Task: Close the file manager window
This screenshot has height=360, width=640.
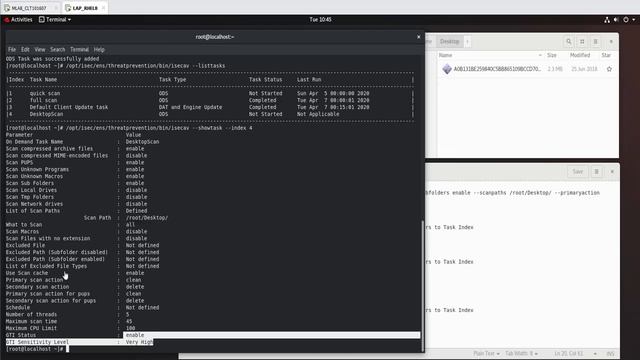Action: 611,42
